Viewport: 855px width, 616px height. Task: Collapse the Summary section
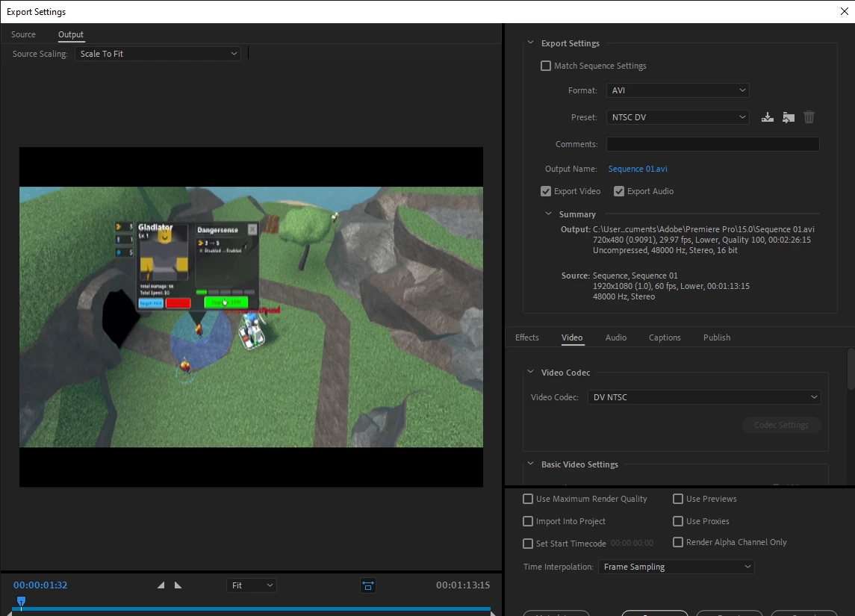coord(549,214)
